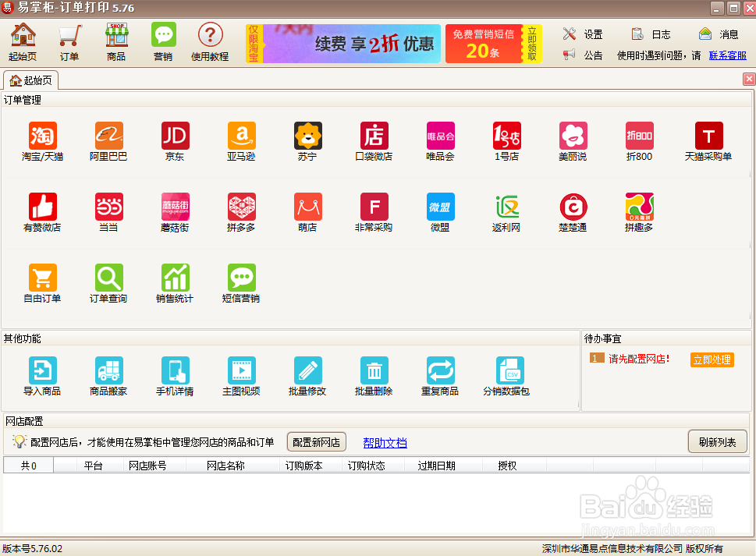Open 设置 settings at top right
The width and height of the screenshot is (756, 556).
click(x=583, y=34)
